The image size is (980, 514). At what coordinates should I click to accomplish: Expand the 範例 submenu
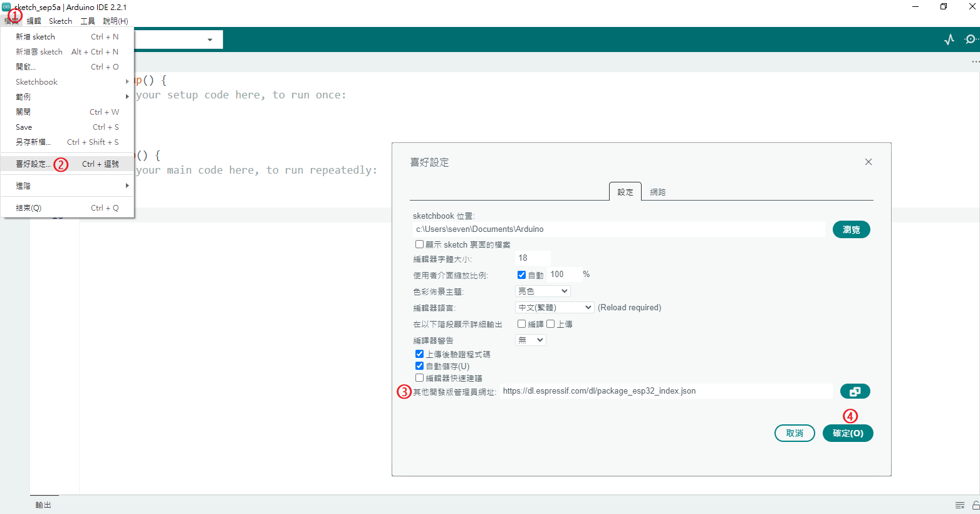68,97
